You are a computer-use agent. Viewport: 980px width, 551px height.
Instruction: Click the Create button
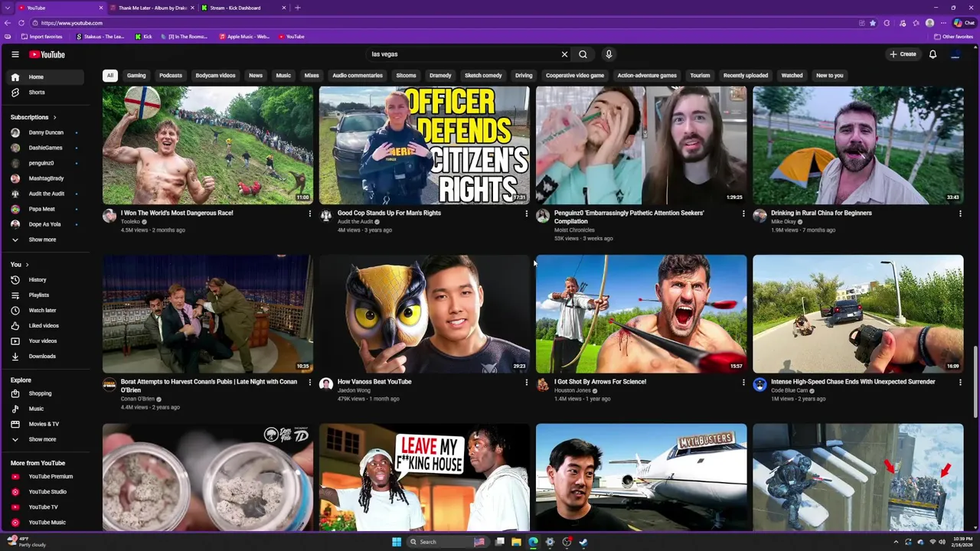(903, 54)
